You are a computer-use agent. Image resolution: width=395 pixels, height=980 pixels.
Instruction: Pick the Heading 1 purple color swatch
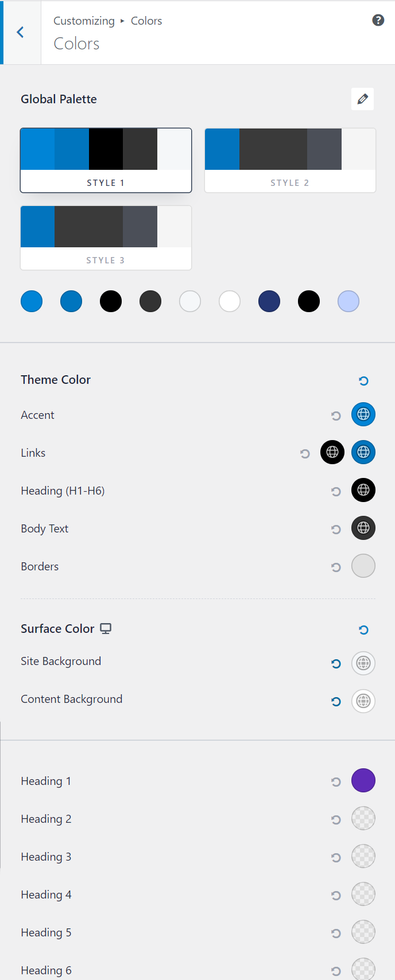point(363,780)
